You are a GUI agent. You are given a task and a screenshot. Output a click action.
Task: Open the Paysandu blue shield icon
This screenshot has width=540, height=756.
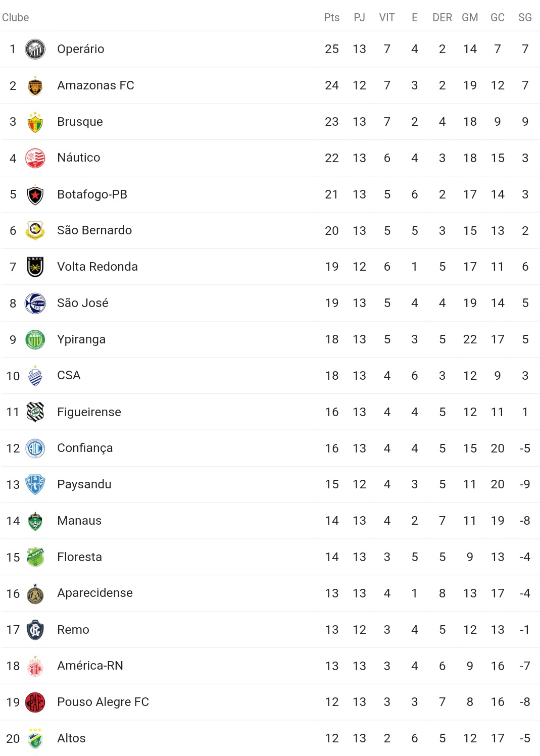click(35, 484)
